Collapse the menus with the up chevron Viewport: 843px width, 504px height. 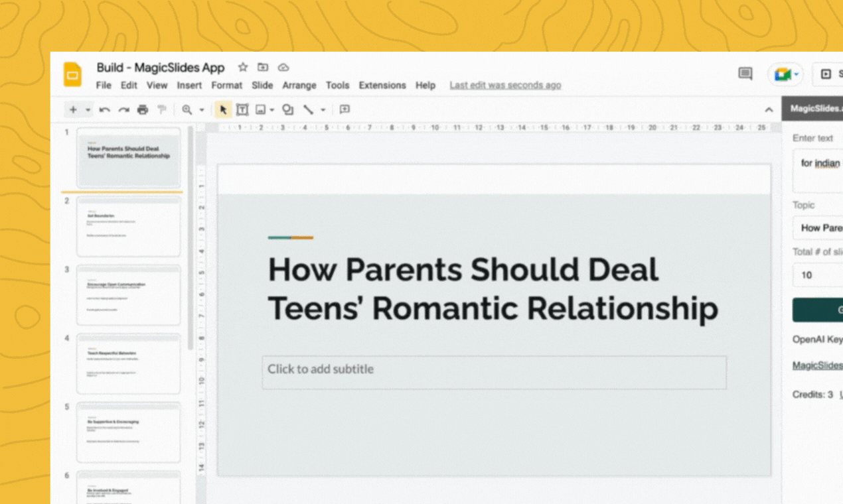(769, 110)
